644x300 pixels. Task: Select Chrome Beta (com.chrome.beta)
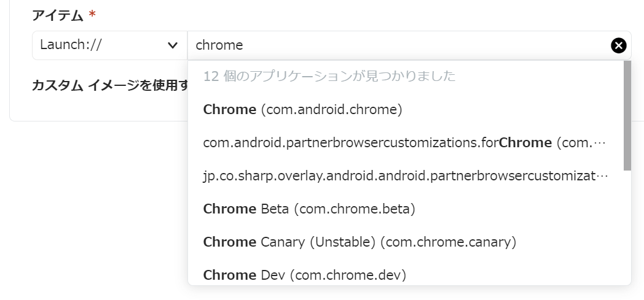(x=309, y=209)
